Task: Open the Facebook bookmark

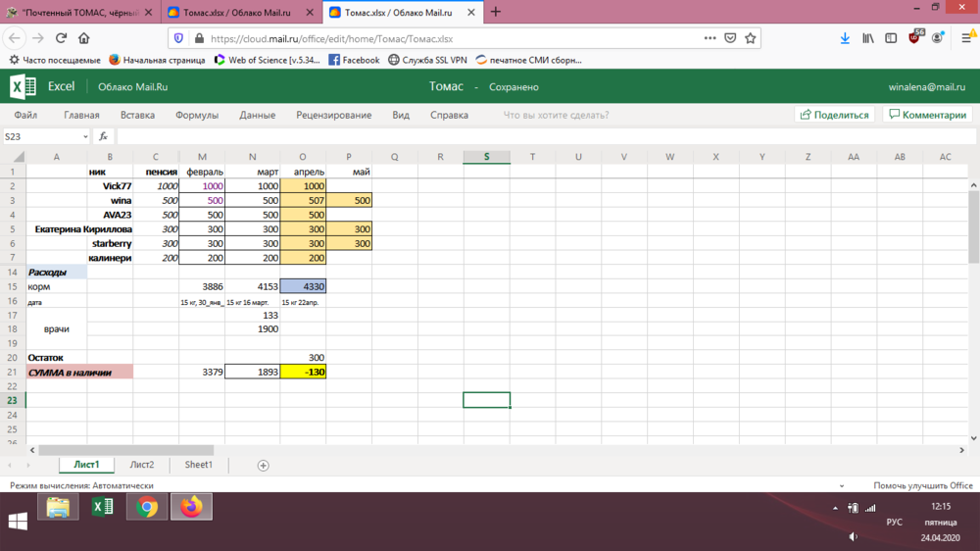Action: [x=354, y=60]
